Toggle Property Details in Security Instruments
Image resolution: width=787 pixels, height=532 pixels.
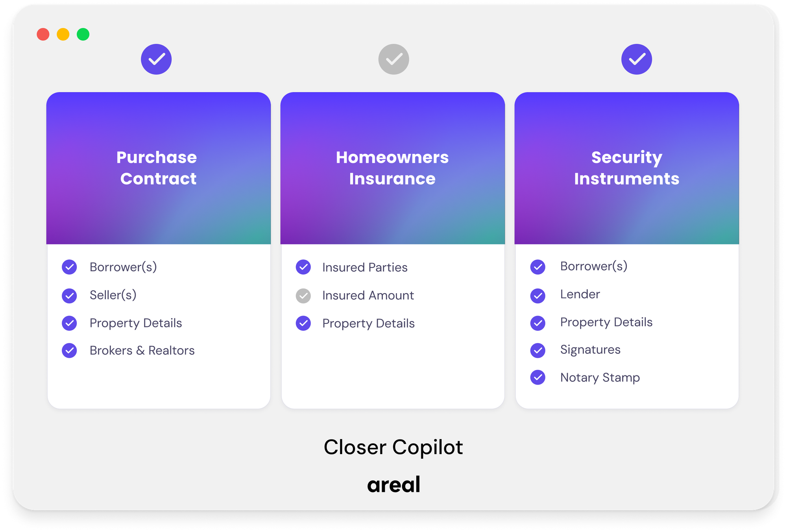(x=538, y=323)
